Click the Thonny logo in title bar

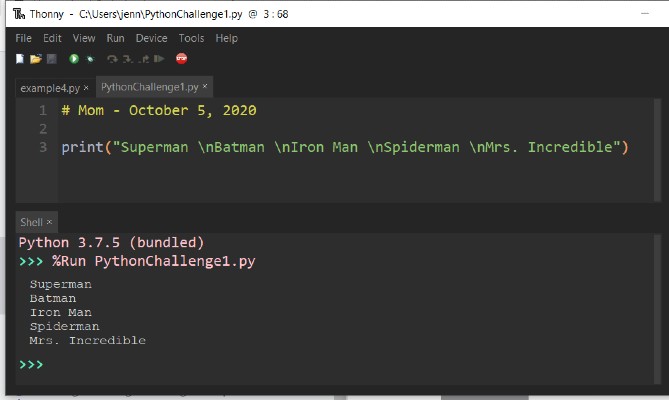click(x=19, y=14)
